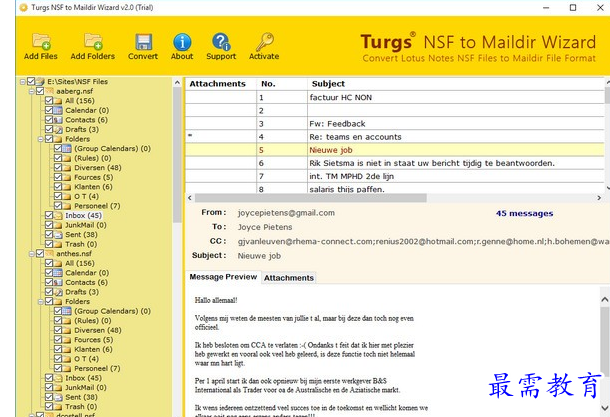The width and height of the screenshot is (610, 417).
Task: Click the '45 messages' count label
Action: click(x=524, y=213)
